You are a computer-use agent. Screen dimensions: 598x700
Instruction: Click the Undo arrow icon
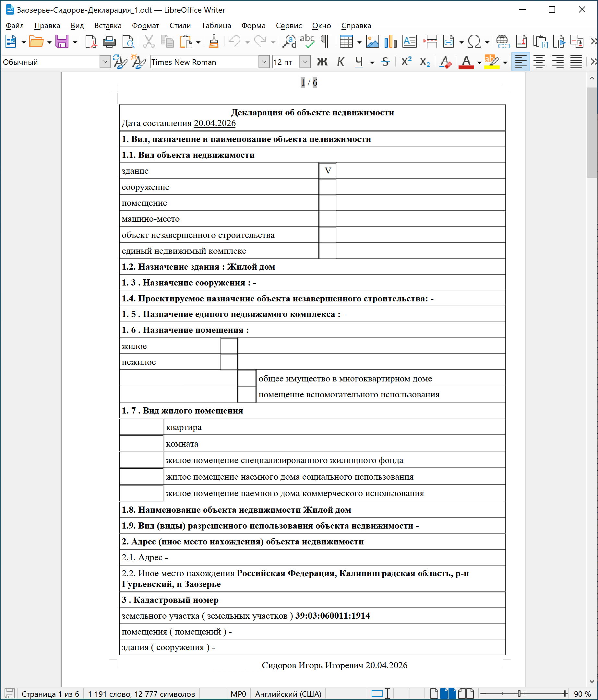(234, 41)
